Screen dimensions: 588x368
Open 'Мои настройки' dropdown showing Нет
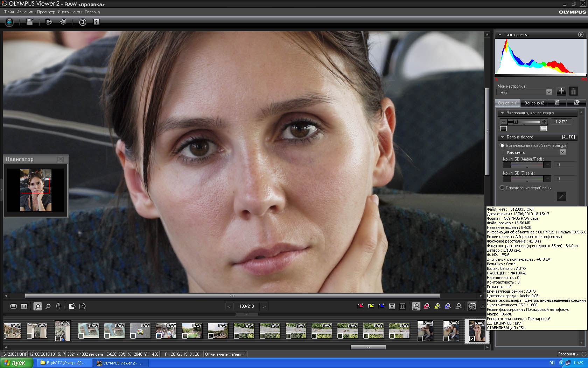point(524,92)
